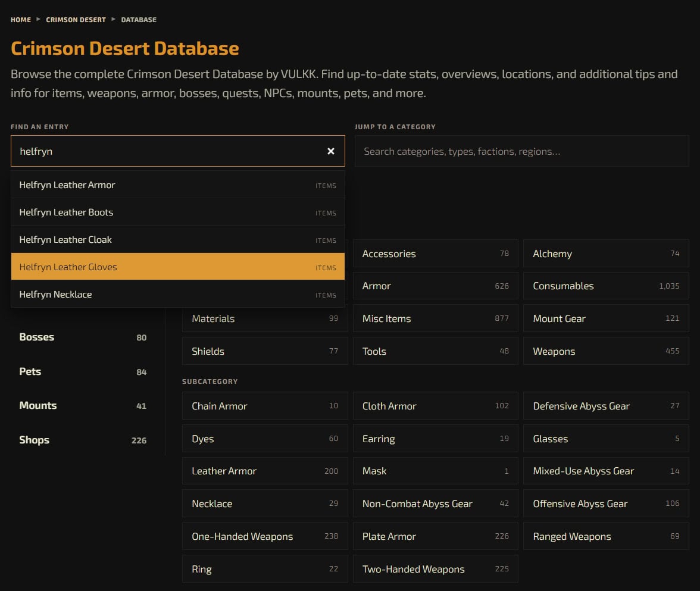Choose Glasses subcategory
Screen dimensions: 700x591
pyautogui.click(x=606, y=438)
